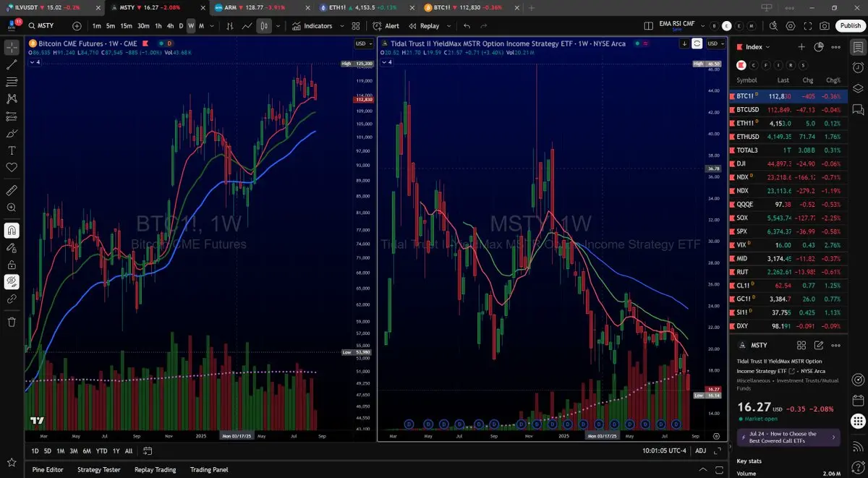Open the Forecasting and measurement tools

pyautogui.click(x=12, y=116)
